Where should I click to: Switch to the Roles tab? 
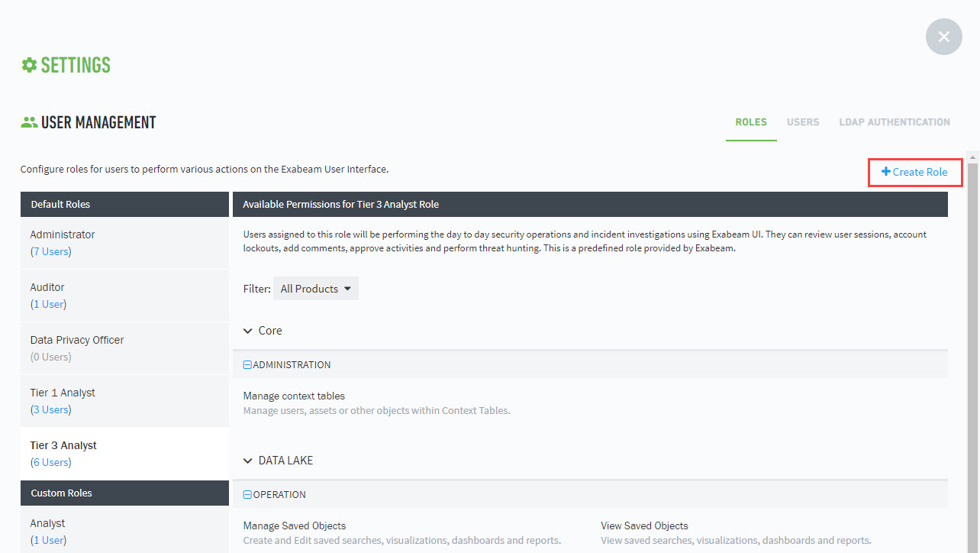tap(751, 122)
